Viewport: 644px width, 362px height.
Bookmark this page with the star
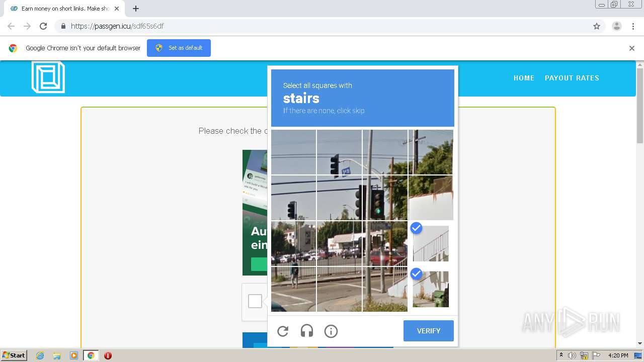597,26
